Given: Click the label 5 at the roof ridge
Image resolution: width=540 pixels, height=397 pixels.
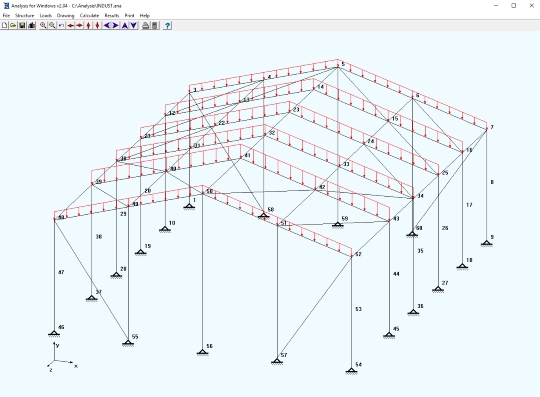Looking at the screenshot, I should (343, 64).
